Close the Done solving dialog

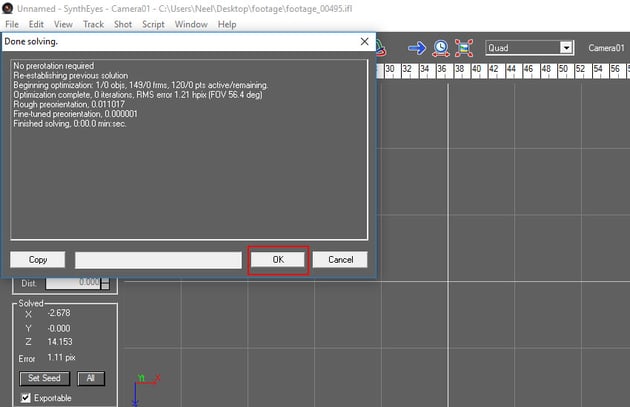[364, 41]
